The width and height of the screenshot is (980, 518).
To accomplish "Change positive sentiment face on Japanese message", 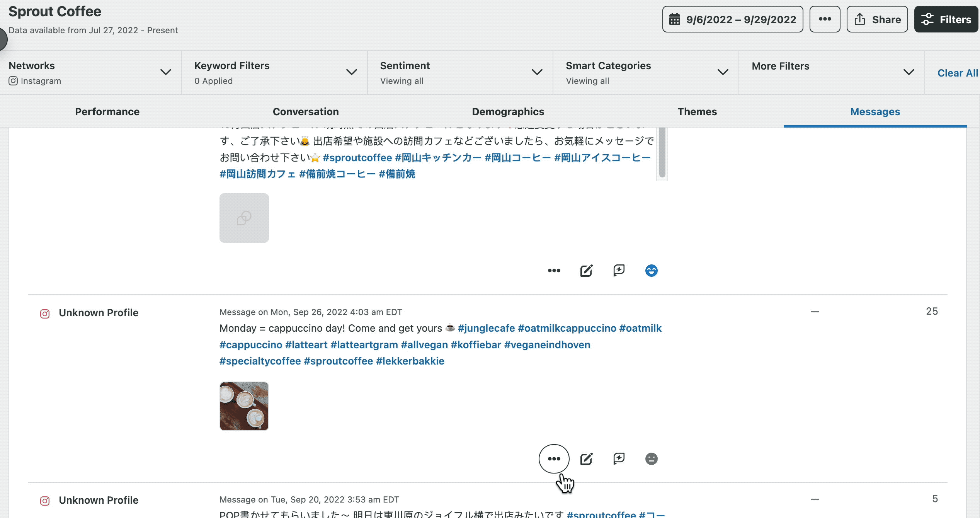I will coord(651,271).
